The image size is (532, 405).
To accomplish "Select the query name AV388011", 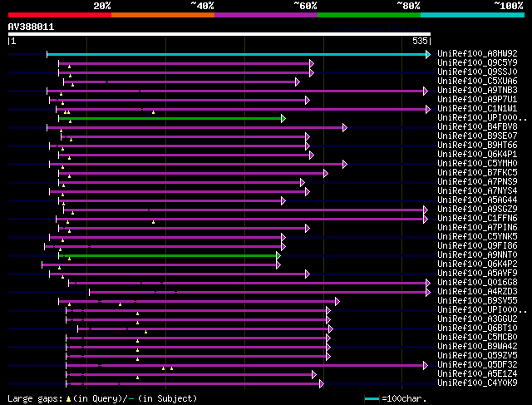I will point(31,27).
